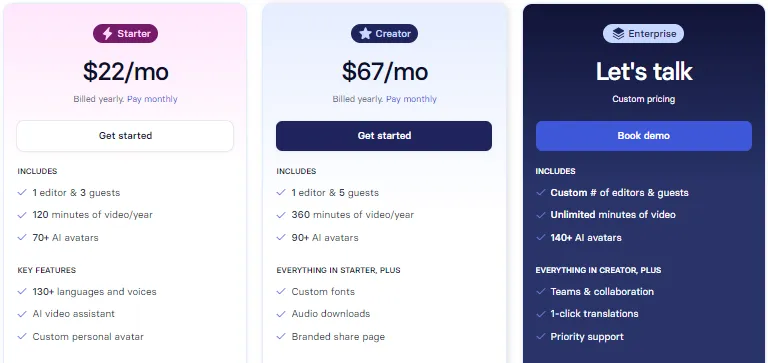Select the Enterprise plan badge

coord(643,33)
